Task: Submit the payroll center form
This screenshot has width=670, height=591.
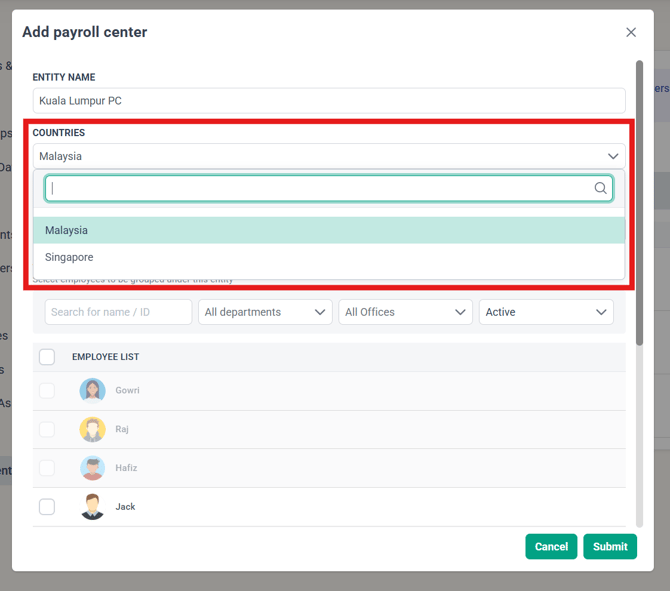Action: coord(610,547)
